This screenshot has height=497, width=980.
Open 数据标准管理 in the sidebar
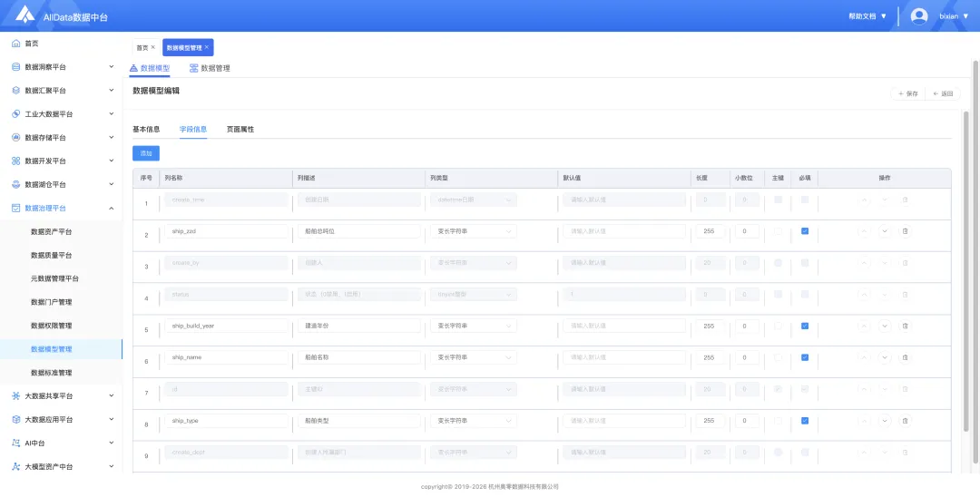click(51, 373)
